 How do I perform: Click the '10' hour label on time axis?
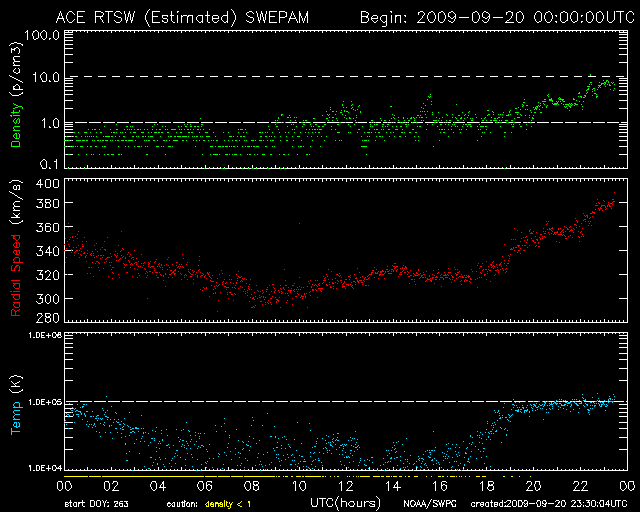click(299, 486)
